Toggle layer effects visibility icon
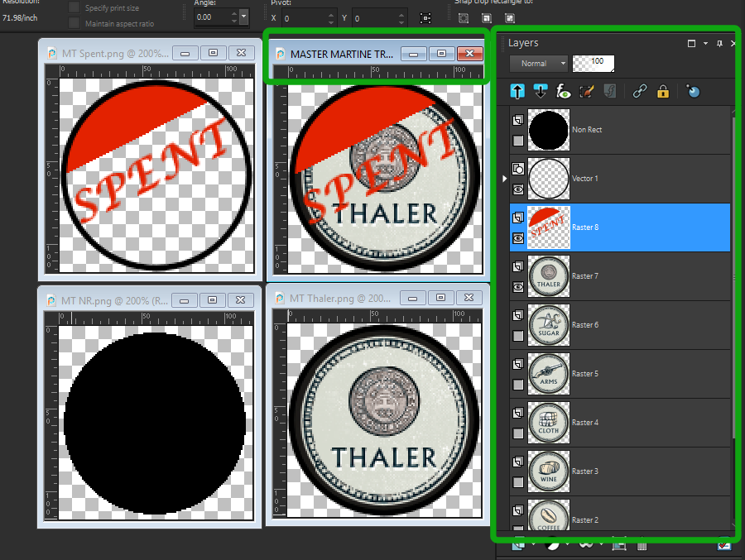Image resolution: width=745 pixels, height=560 pixels. click(564, 92)
